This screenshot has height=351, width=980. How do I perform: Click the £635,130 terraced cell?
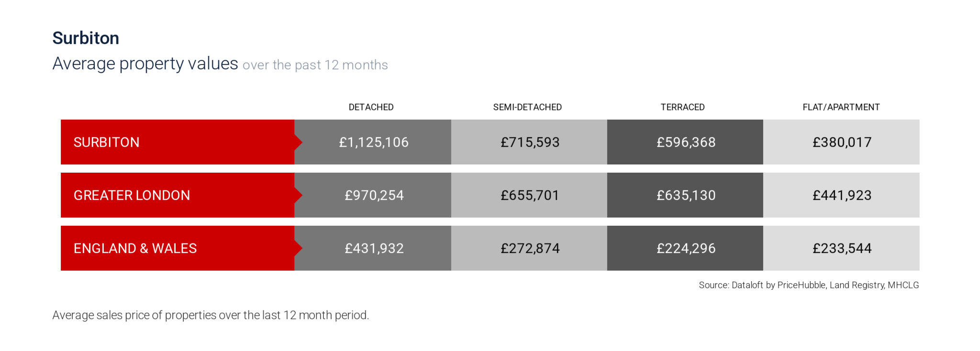(x=686, y=195)
